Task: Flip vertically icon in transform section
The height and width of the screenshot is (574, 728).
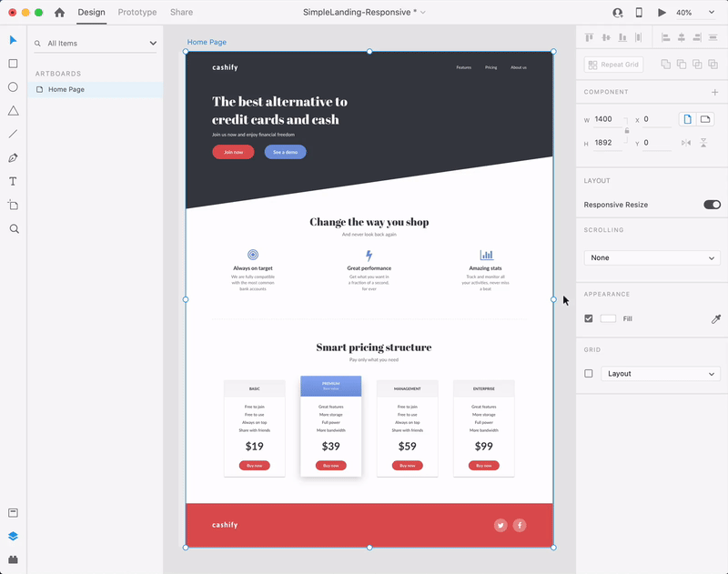Action: (703, 143)
